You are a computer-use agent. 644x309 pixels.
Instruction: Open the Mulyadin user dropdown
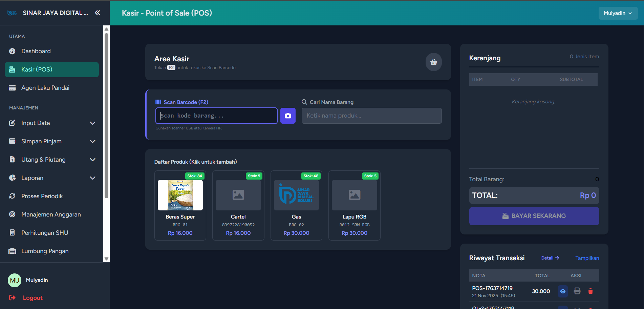point(618,13)
